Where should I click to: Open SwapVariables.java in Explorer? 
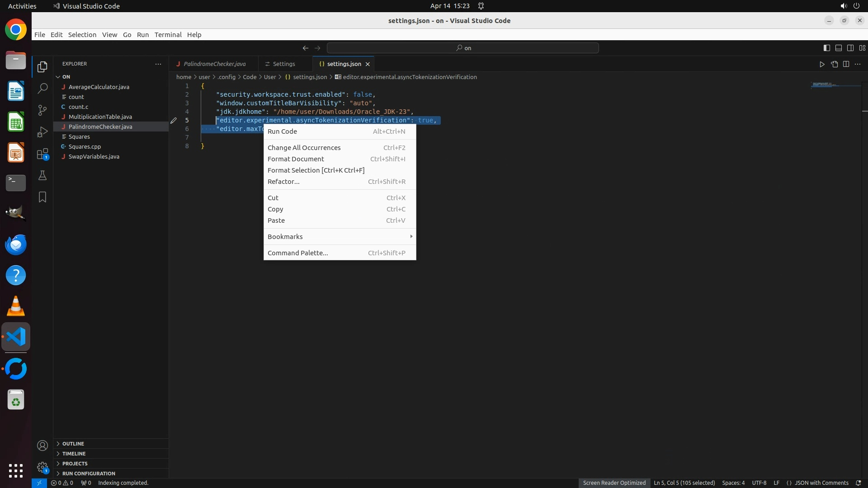pos(94,157)
